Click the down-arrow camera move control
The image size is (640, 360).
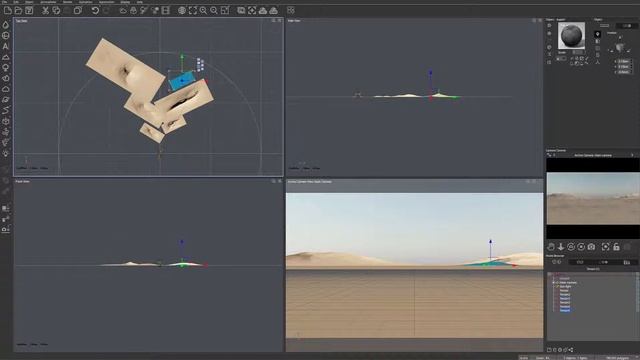[x=561, y=247]
